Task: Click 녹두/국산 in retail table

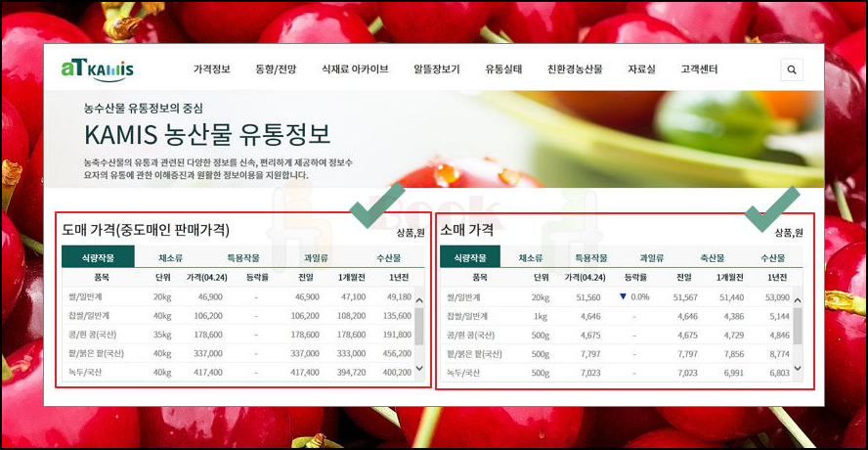Action: 464,373
